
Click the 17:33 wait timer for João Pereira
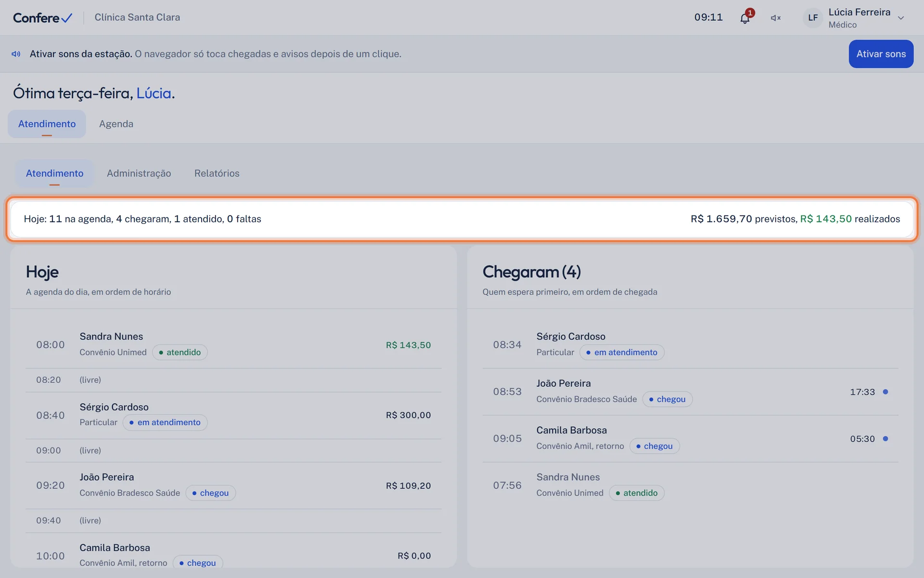[x=862, y=392]
